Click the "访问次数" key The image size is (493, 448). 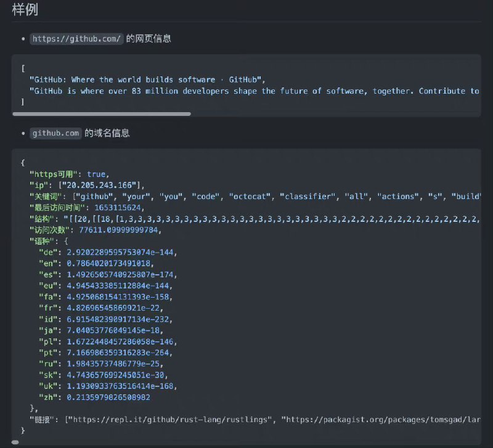(x=50, y=230)
